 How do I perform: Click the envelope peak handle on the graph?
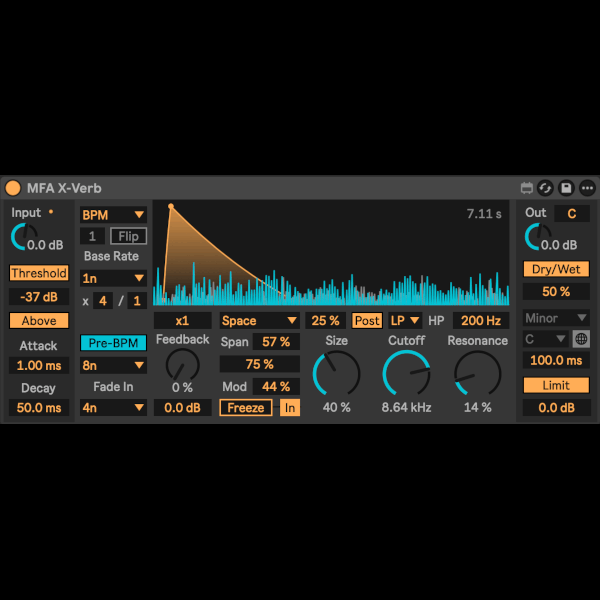coord(171,207)
